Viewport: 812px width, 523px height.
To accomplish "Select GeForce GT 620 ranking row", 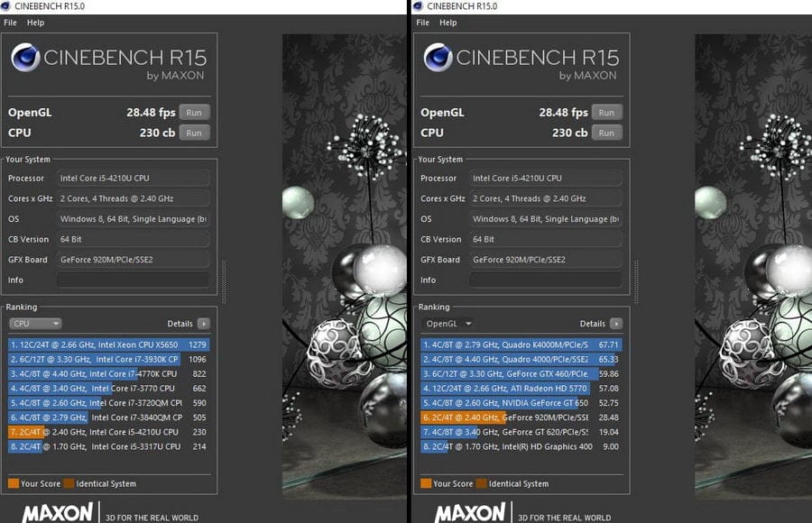I will click(x=521, y=432).
